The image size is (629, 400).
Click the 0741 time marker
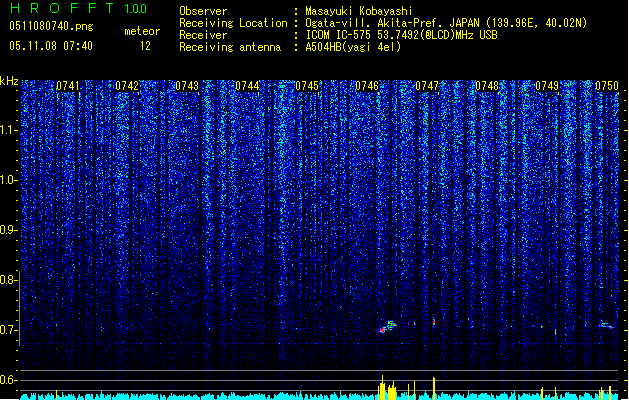tap(68, 86)
